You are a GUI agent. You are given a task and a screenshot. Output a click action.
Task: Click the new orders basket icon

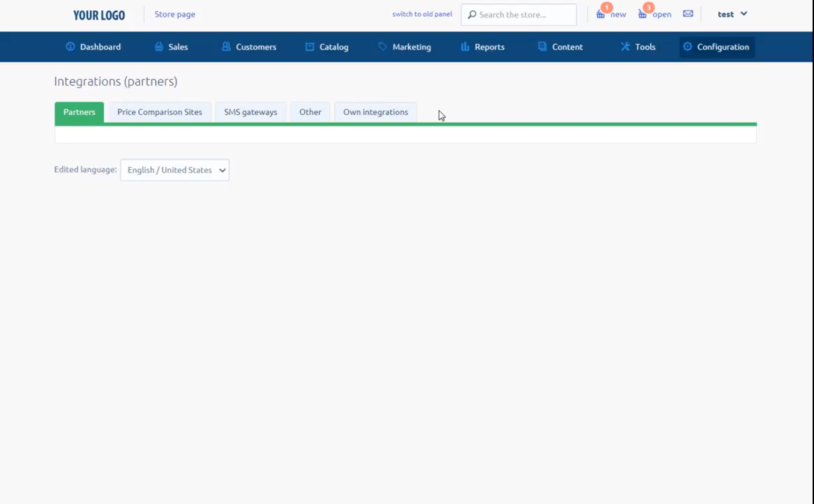601,15
